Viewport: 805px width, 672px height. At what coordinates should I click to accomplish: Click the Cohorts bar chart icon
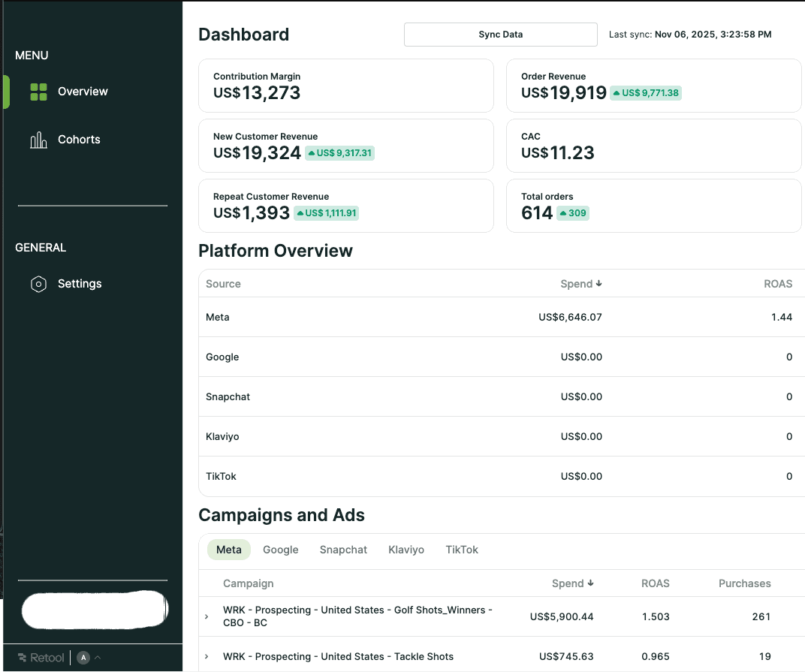[x=38, y=139]
